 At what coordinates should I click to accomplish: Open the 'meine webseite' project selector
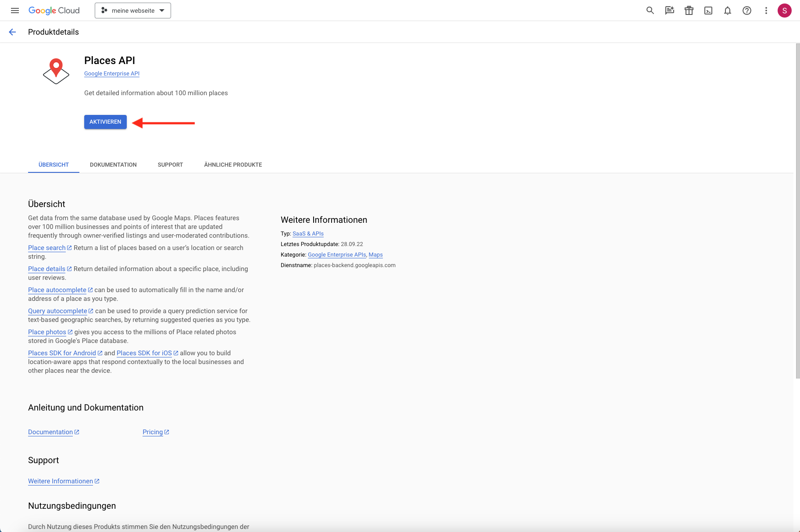coord(133,11)
